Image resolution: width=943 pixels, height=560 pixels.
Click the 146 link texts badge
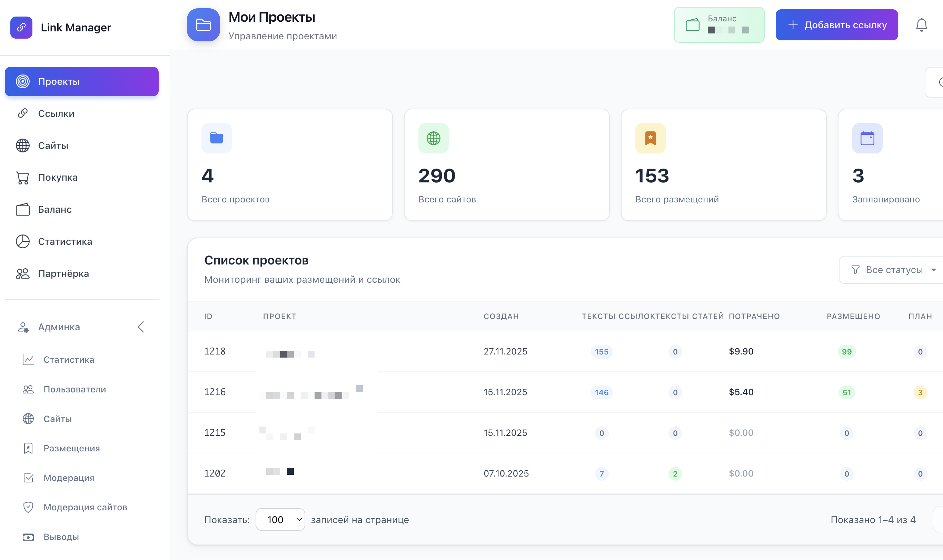601,392
